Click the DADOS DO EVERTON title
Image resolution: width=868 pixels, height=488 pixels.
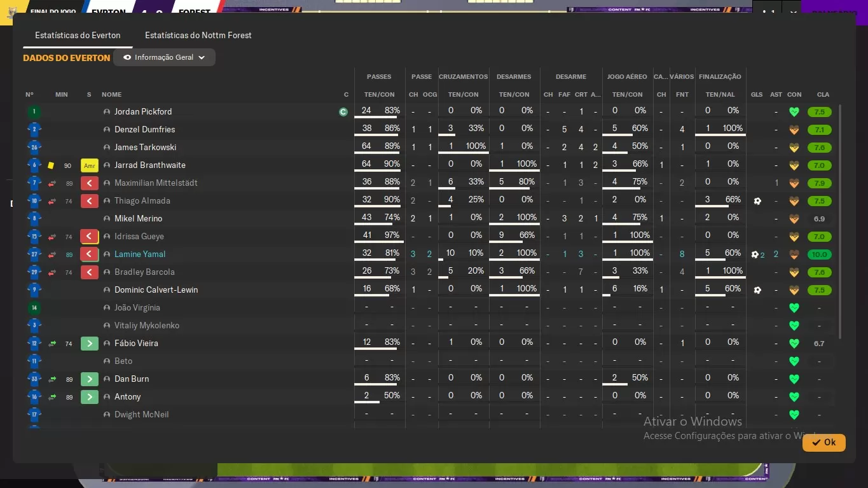(66, 58)
